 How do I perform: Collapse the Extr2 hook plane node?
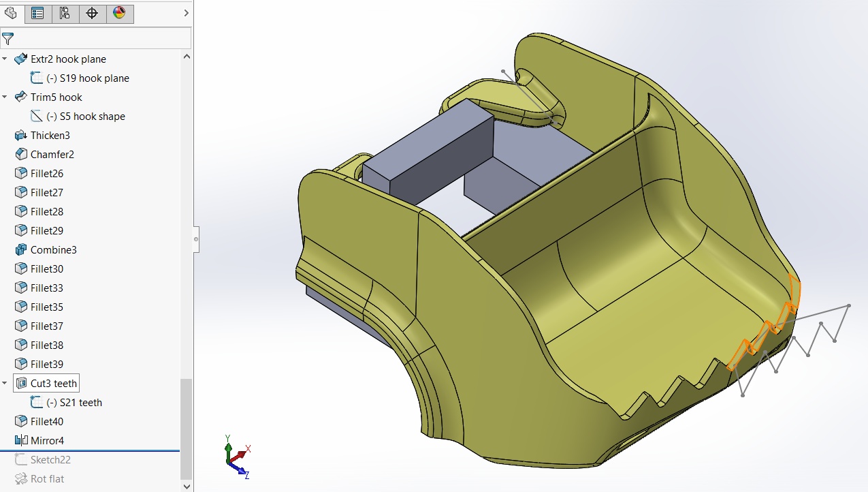[x=5, y=59]
